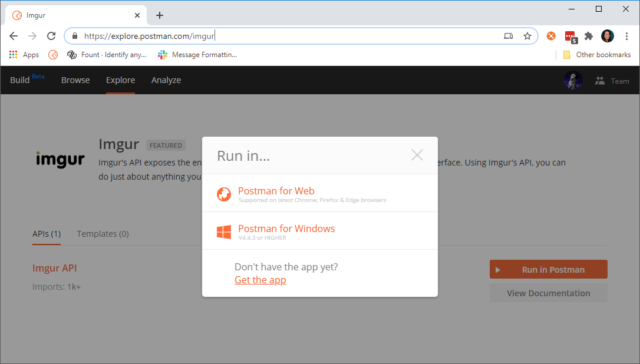Open the device cast icon in address bar
Image resolution: width=640 pixels, height=364 pixels.
pos(508,36)
